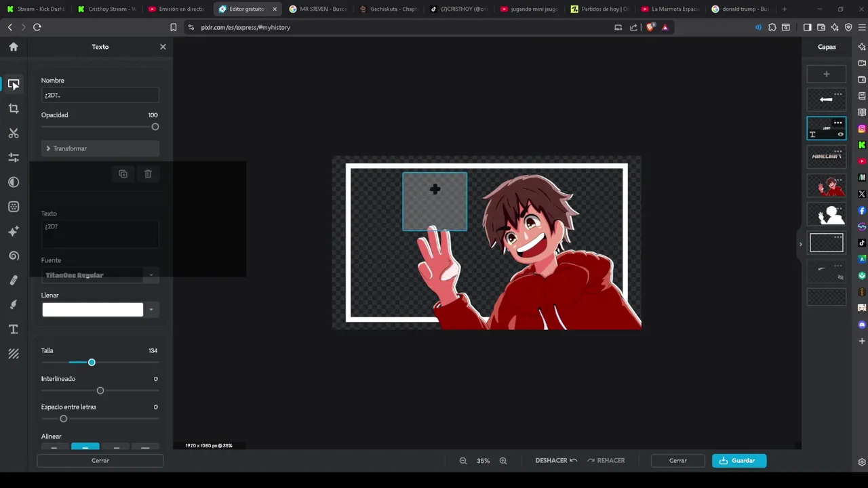Click the Guardar save button
Viewport: 868px width, 488px height.
[739, 461]
